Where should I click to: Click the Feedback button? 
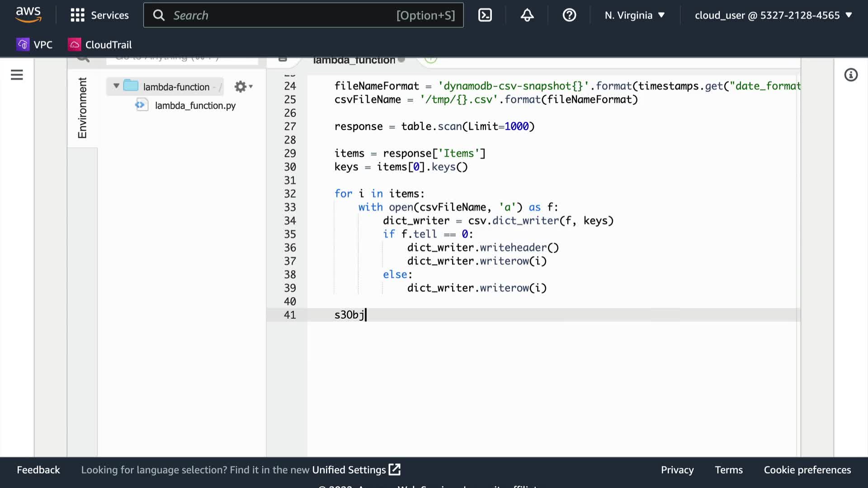[38, 470]
